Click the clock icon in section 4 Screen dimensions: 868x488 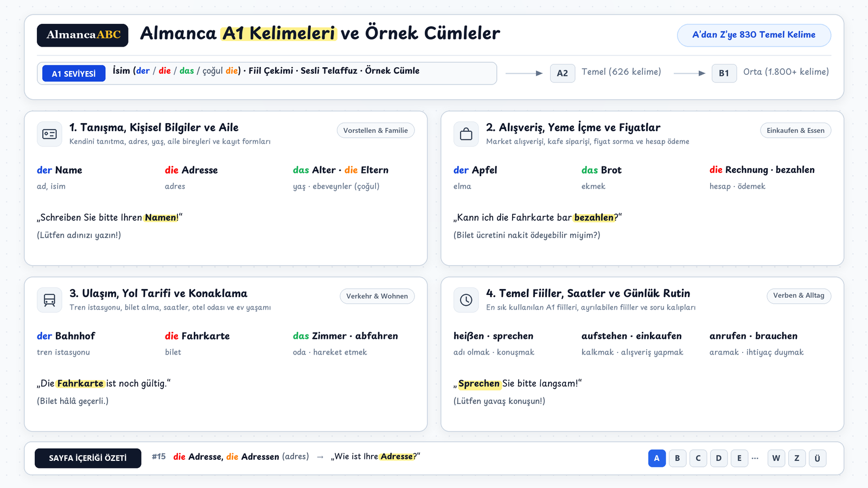[x=466, y=300]
